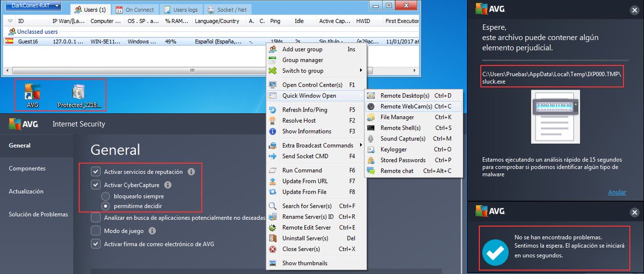644x274 pixels.
Task: Expand the Quick Window Open submenu
Action: coord(316,95)
